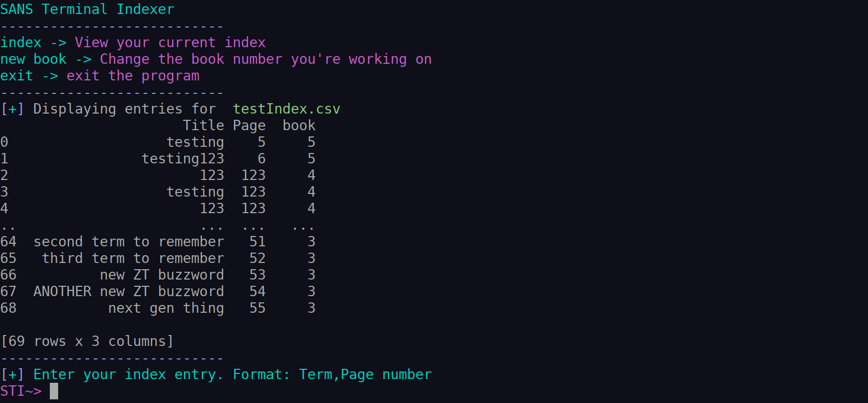This screenshot has width=868, height=403.
Task: Click page number 53 in row 66
Action: [257, 275]
